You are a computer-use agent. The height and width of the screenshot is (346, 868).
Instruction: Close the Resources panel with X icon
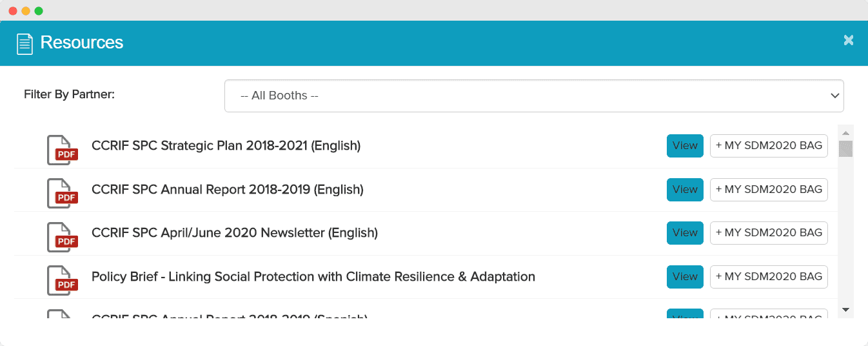click(x=849, y=40)
